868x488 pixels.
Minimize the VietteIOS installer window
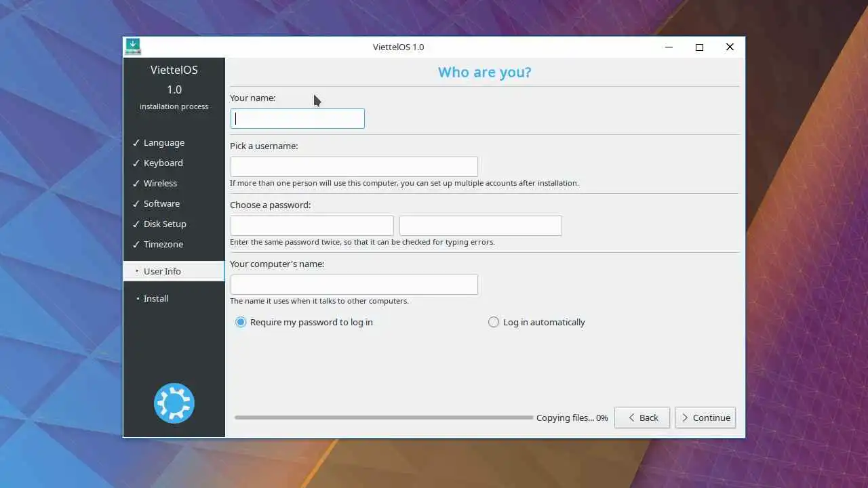coord(669,47)
